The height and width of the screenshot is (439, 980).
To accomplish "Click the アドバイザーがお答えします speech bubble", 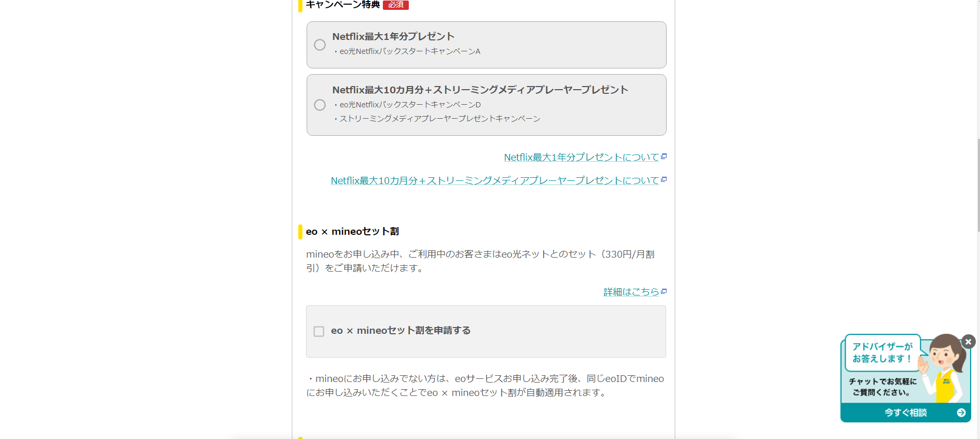I will pos(882,353).
